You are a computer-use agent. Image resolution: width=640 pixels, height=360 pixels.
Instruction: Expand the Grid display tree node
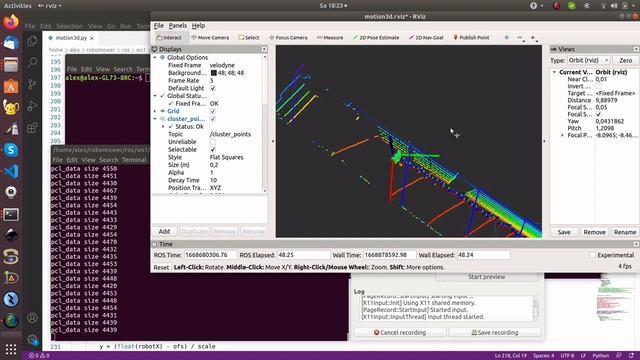pos(155,111)
